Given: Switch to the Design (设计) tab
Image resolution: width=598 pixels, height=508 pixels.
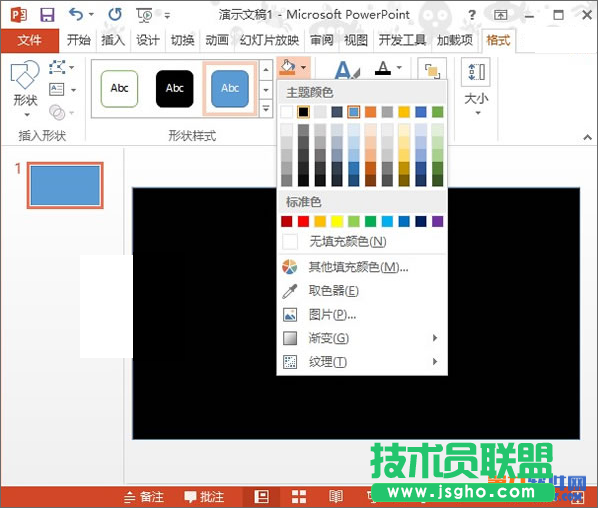Looking at the screenshot, I should pyautogui.click(x=148, y=40).
